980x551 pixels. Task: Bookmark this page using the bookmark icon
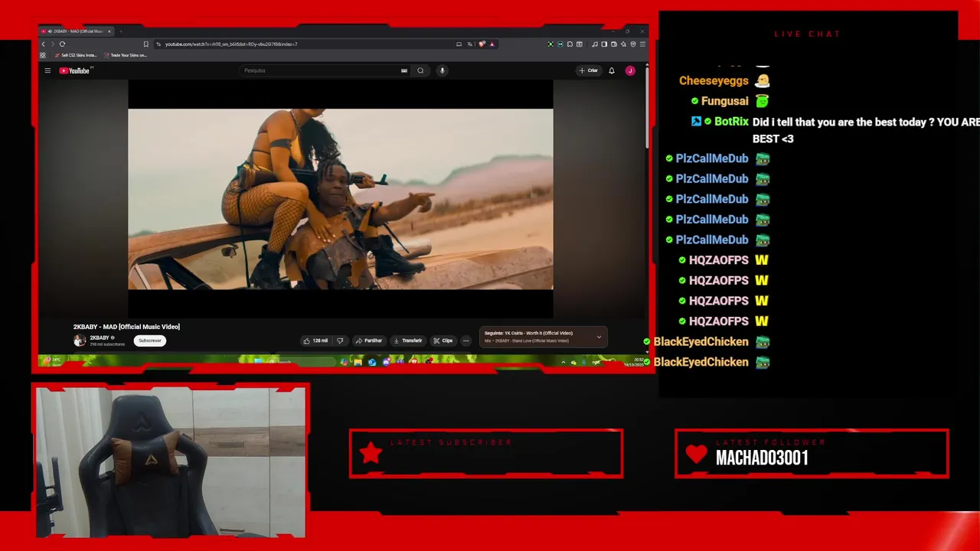pyautogui.click(x=145, y=44)
